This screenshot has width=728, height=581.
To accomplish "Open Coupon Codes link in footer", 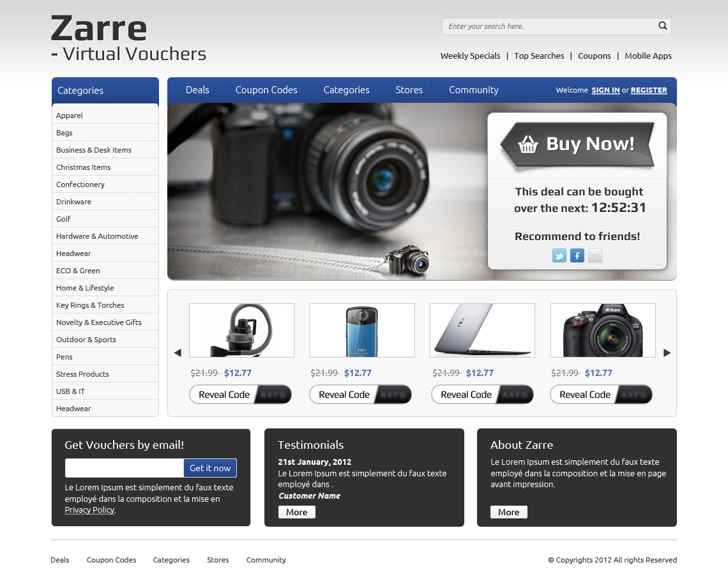I will 111,560.
